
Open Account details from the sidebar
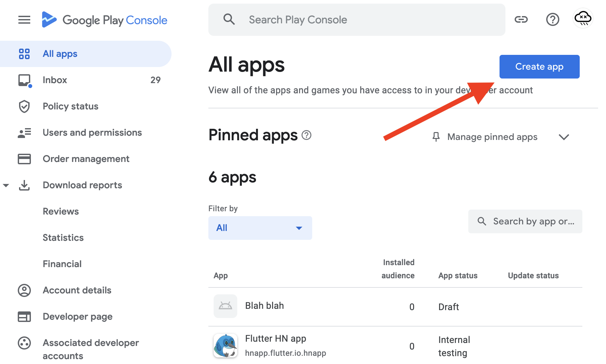77,290
